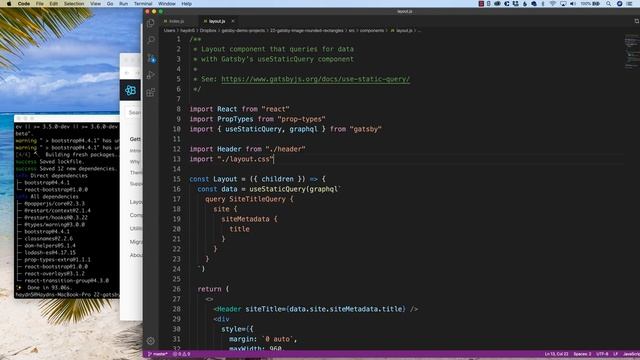Open the Help menu
Image resolution: width=640 pixels, height=360 pixels.
pos(187,4)
